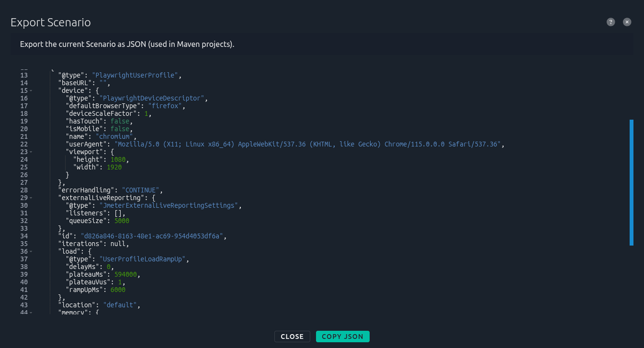
Task: Click the "PlaywrightUserProfile" type value
Action: [x=136, y=75]
